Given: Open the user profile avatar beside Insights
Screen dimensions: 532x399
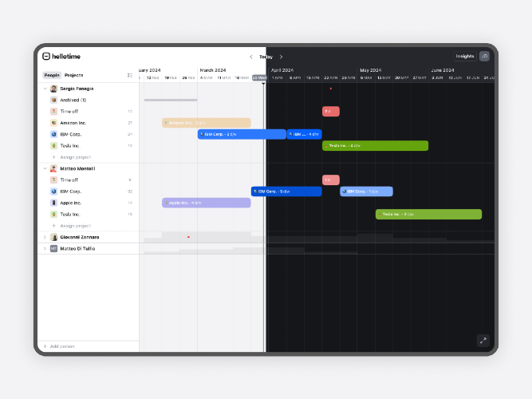Looking at the screenshot, I should pyautogui.click(x=484, y=57).
